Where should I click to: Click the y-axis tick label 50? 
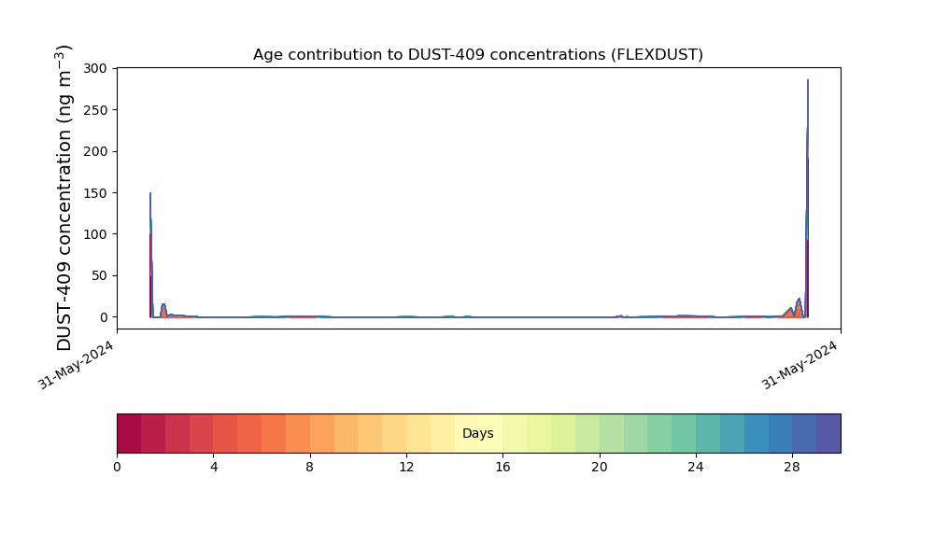(101, 276)
